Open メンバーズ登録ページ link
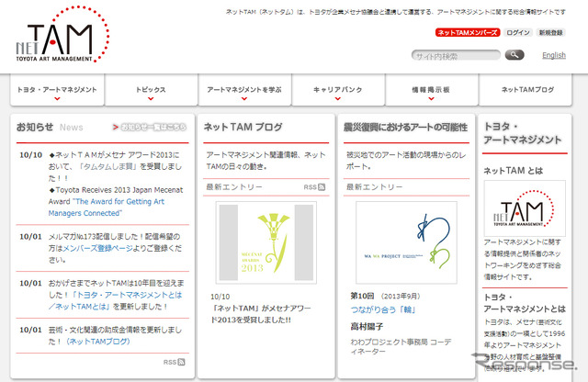This screenshot has height=382, width=588. [x=98, y=248]
